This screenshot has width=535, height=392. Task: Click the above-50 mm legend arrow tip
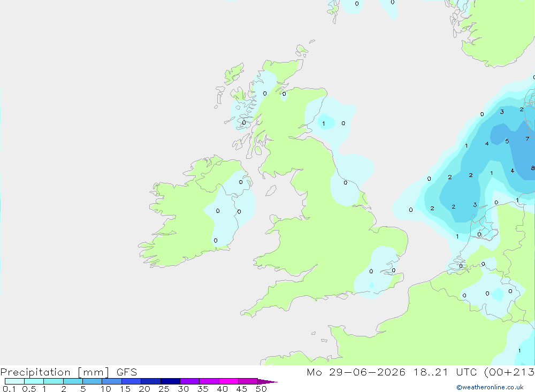[x=267, y=382]
